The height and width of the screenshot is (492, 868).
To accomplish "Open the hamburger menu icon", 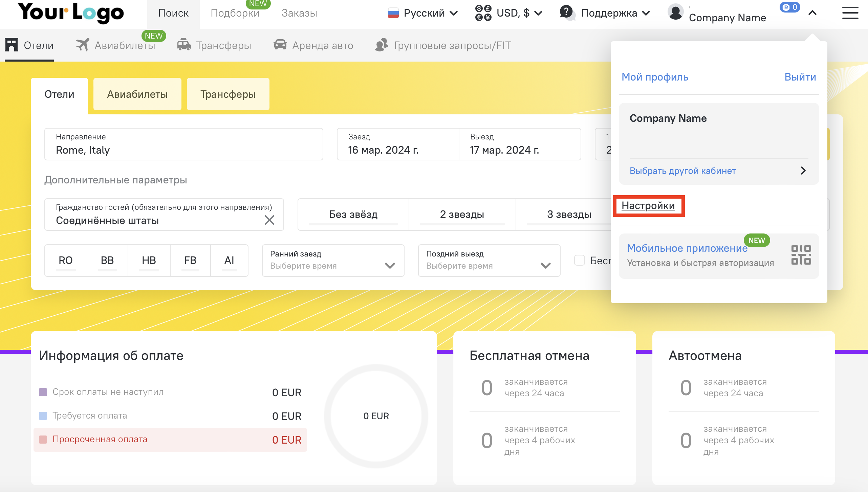I will pos(850,13).
